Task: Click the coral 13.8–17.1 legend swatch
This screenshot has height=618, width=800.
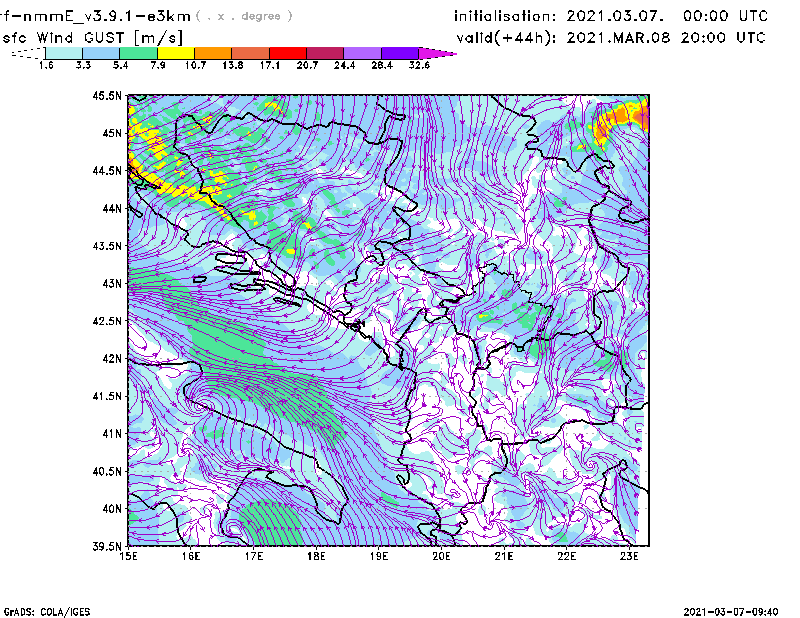Action: (x=251, y=53)
